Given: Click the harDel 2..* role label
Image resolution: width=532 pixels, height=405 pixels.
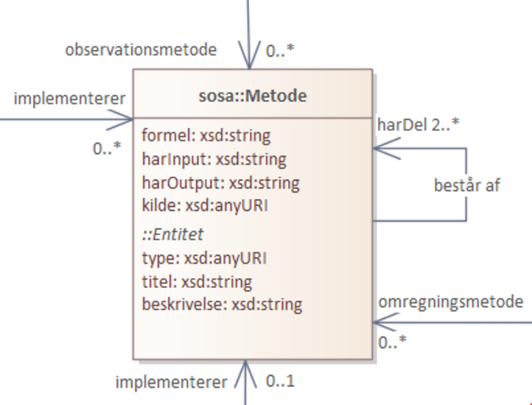Looking at the screenshot, I should point(418,125).
